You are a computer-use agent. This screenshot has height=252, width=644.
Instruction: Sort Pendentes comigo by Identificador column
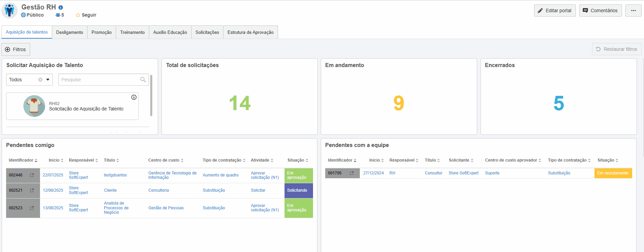tap(23, 160)
